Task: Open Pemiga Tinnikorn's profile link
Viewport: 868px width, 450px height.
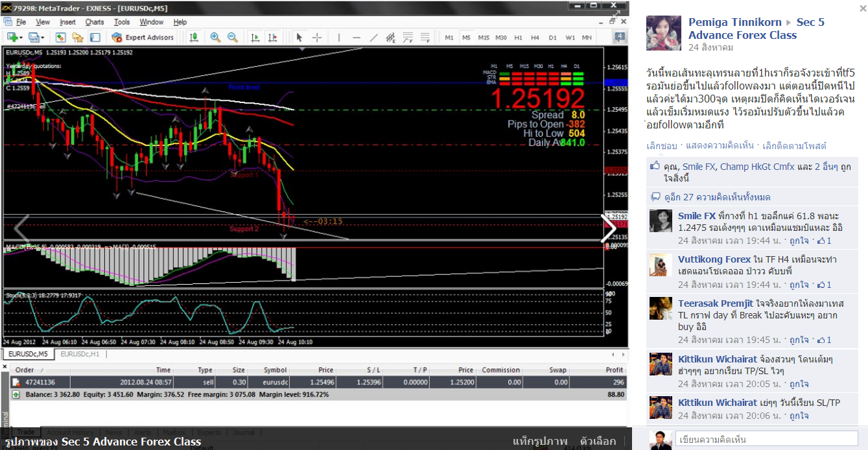Action: [735, 22]
